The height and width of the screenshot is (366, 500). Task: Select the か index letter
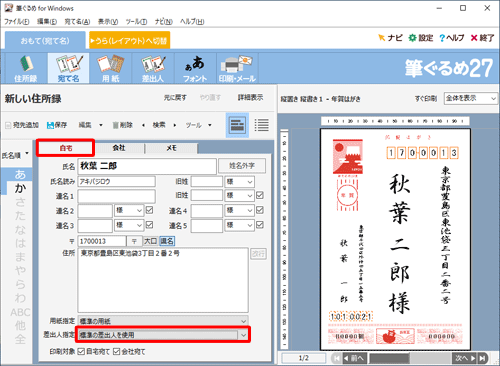[x=20, y=188]
